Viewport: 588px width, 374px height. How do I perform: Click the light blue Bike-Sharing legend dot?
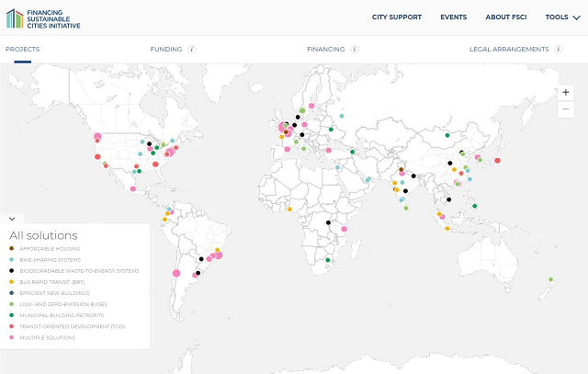12,259
